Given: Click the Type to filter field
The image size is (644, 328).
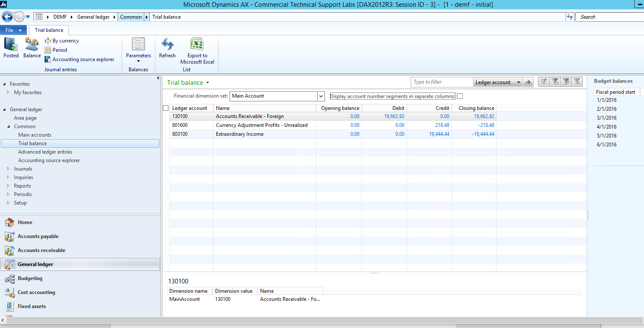Looking at the screenshot, I should (x=441, y=82).
